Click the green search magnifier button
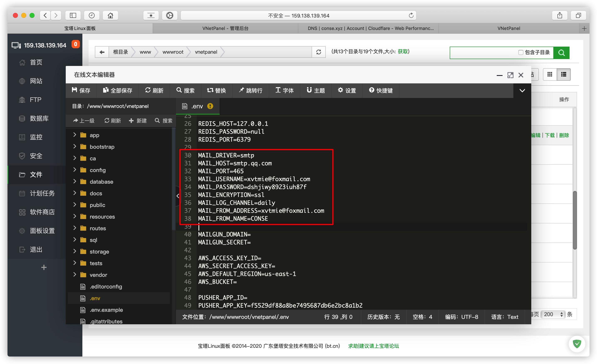Image resolution: width=597 pixels, height=364 pixels. 561,53
